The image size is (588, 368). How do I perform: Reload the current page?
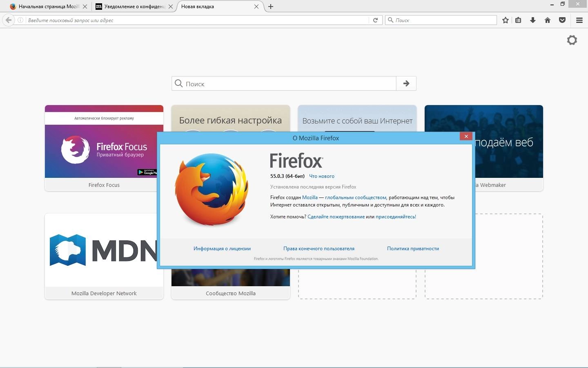(376, 20)
